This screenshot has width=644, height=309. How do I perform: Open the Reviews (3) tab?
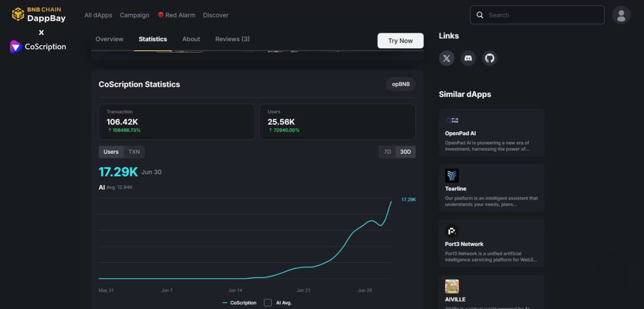tap(232, 39)
